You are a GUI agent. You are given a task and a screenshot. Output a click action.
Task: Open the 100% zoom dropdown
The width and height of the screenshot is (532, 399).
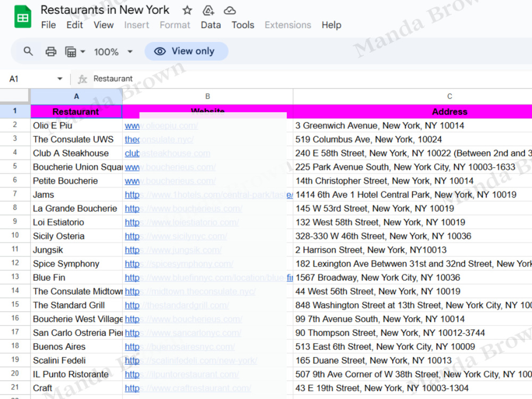pyautogui.click(x=113, y=52)
